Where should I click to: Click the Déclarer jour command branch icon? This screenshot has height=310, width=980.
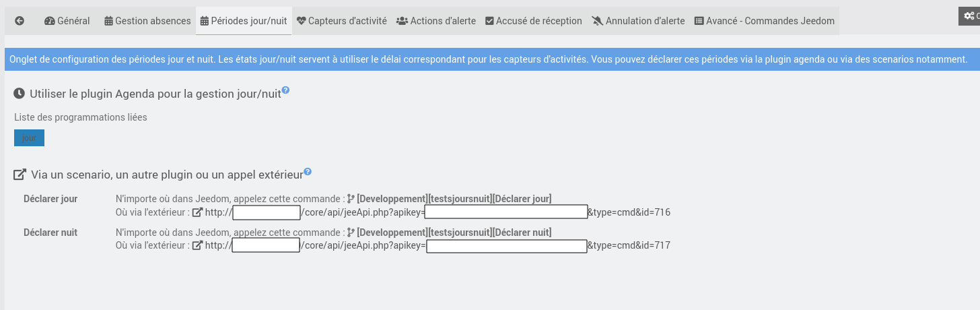pos(351,199)
